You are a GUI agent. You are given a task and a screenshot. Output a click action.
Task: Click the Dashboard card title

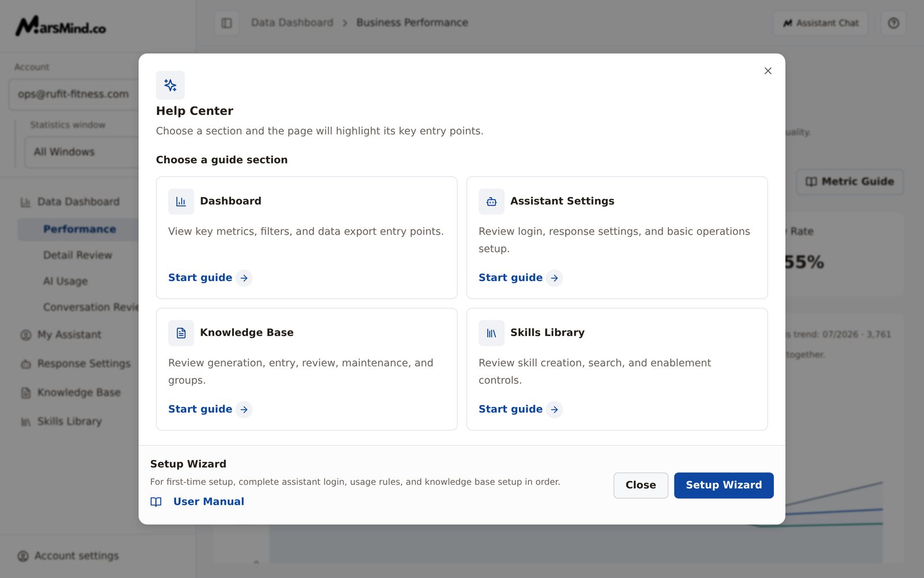[x=230, y=201]
